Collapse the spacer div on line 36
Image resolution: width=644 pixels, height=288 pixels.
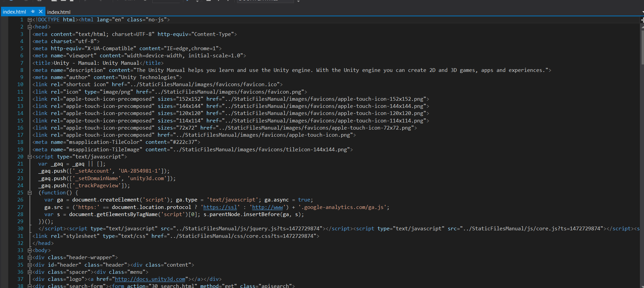pyautogui.click(x=30, y=272)
